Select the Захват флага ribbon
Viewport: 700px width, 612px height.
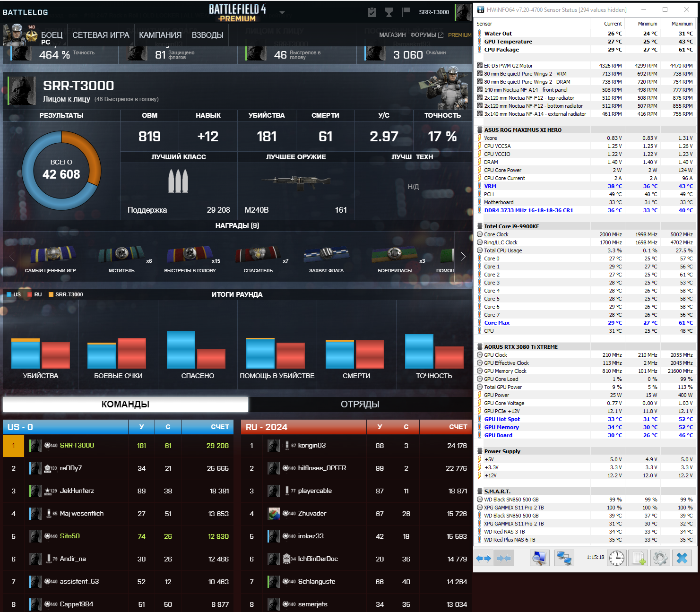point(326,254)
